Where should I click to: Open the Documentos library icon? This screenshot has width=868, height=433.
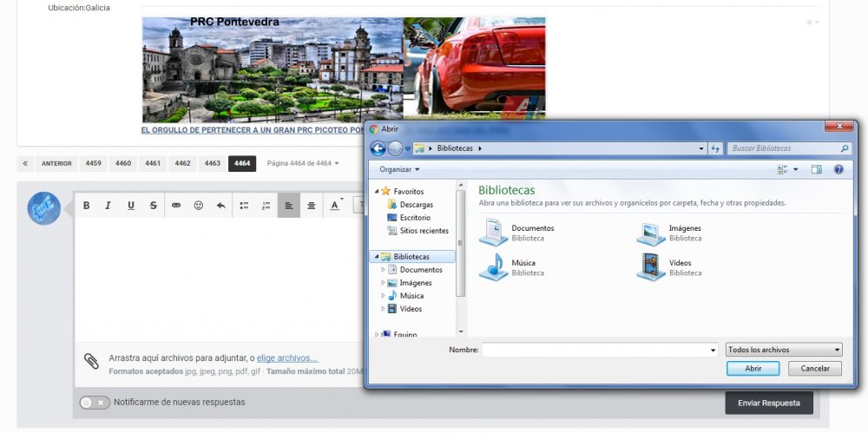[493, 232]
